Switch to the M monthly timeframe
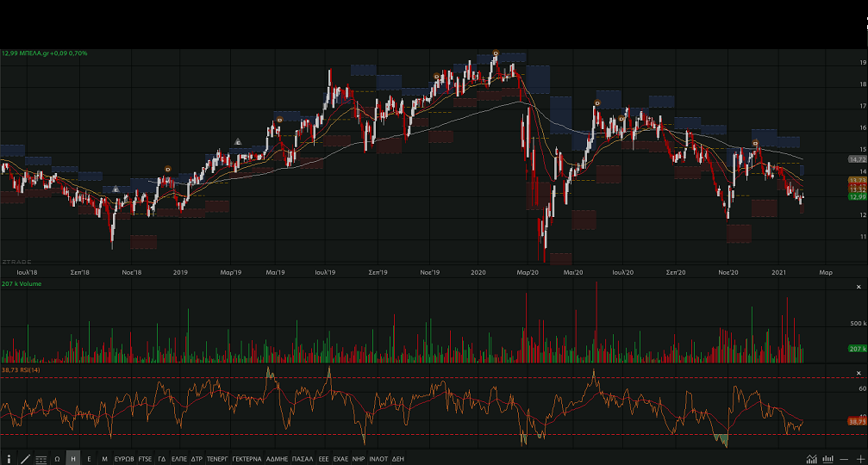The image size is (868, 465). click(104, 459)
